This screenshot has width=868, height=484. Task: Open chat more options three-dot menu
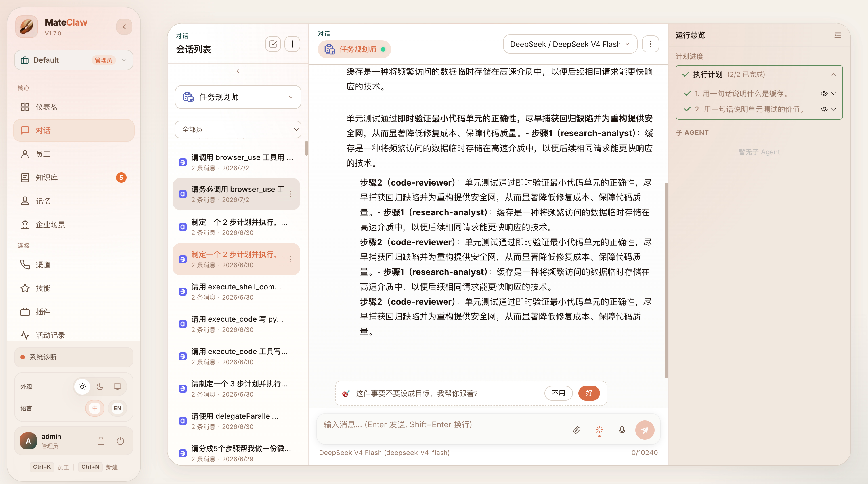point(650,44)
